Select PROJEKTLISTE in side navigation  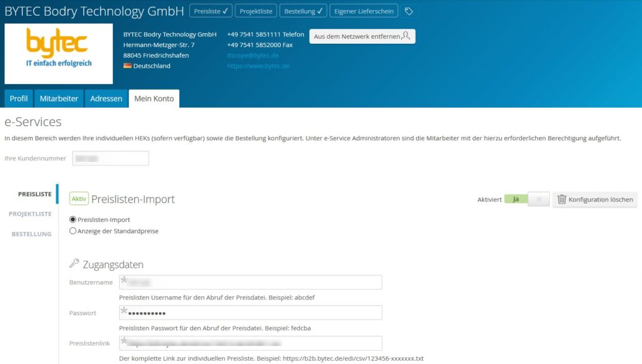pyautogui.click(x=30, y=214)
